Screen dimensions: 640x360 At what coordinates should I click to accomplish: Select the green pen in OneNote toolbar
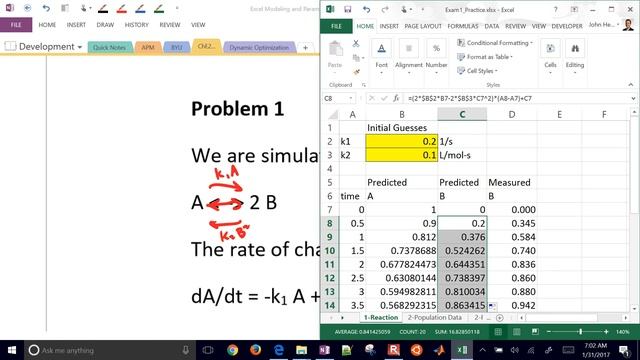pos(159,8)
